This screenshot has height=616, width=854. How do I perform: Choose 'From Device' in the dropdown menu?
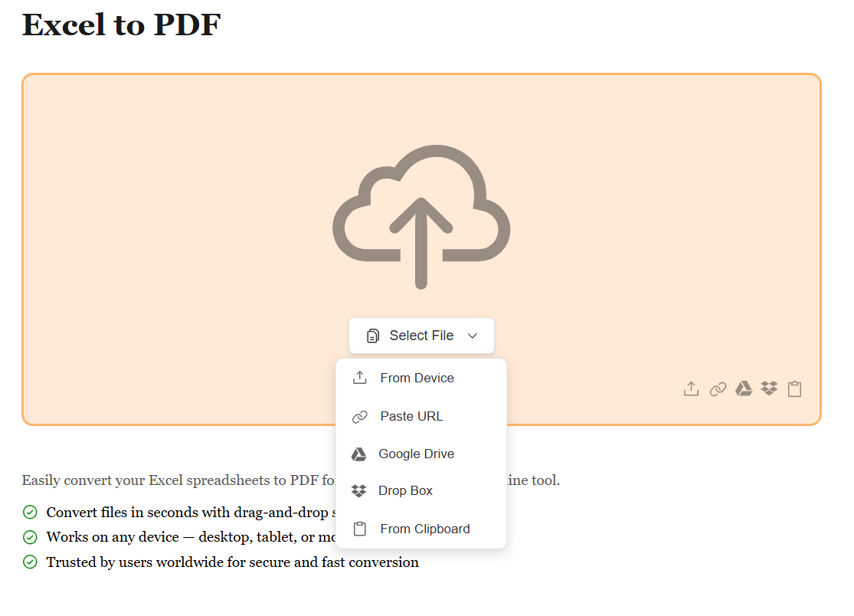[417, 378]
